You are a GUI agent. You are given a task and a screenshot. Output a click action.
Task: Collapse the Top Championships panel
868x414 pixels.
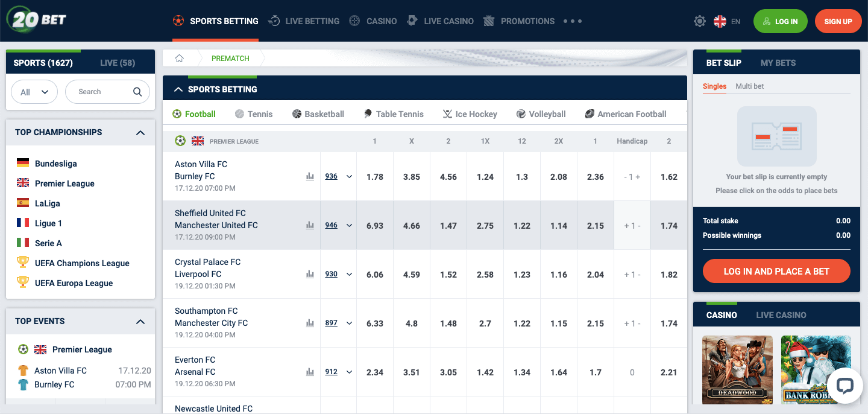[140, 133]
